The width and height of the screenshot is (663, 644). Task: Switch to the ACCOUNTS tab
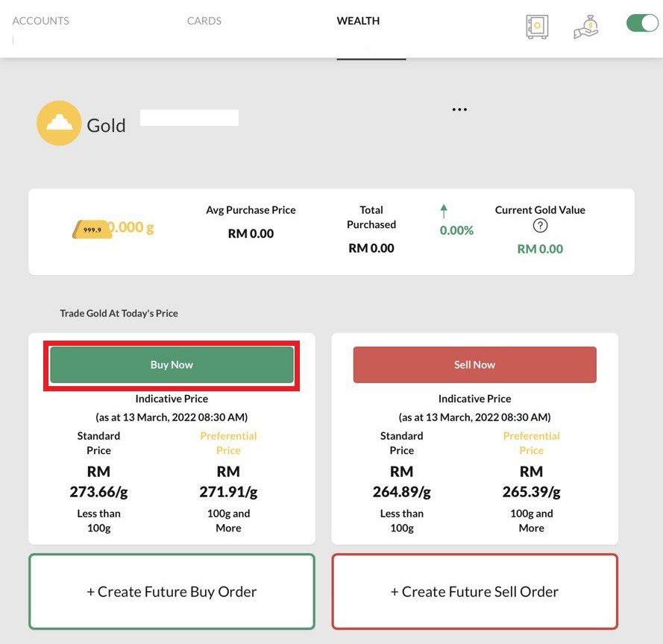point(41,20)
